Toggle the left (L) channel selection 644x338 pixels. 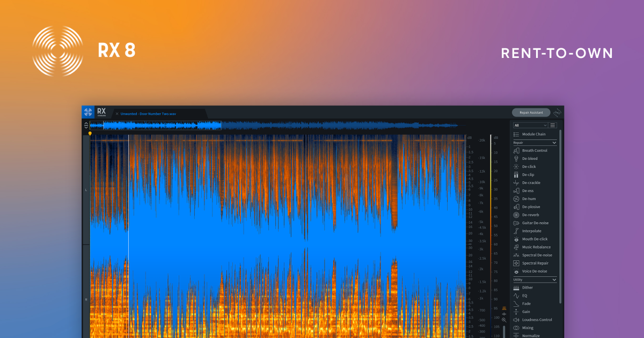pos(86,190)
